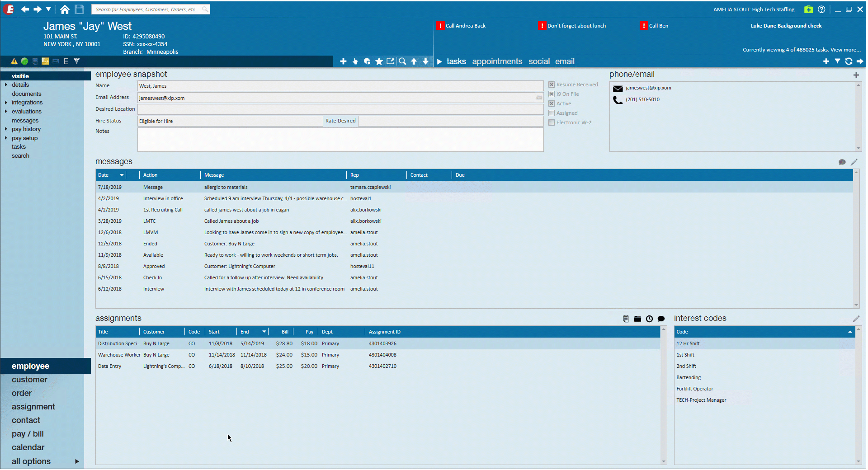Viewport: 868px width, 470px height.
Task: Click into the Notes text area
Action: (340, 140)
